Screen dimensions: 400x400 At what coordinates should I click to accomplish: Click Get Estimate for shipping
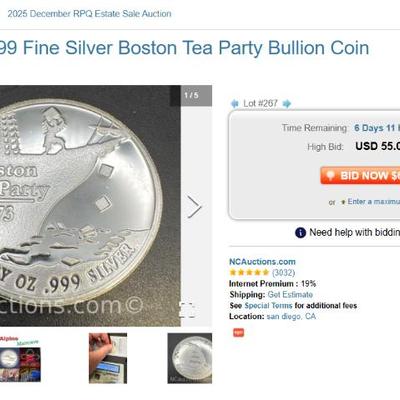pos(290,295)
